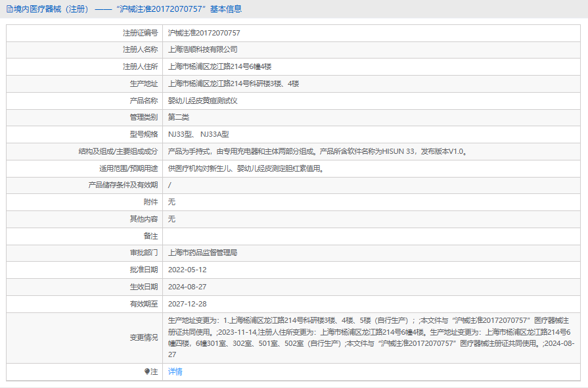Image resolution: width=588 pixels, height=388 pixels.
Task: Click registrant name 上海浩顺科技有限公司
Action: point(202,49)
